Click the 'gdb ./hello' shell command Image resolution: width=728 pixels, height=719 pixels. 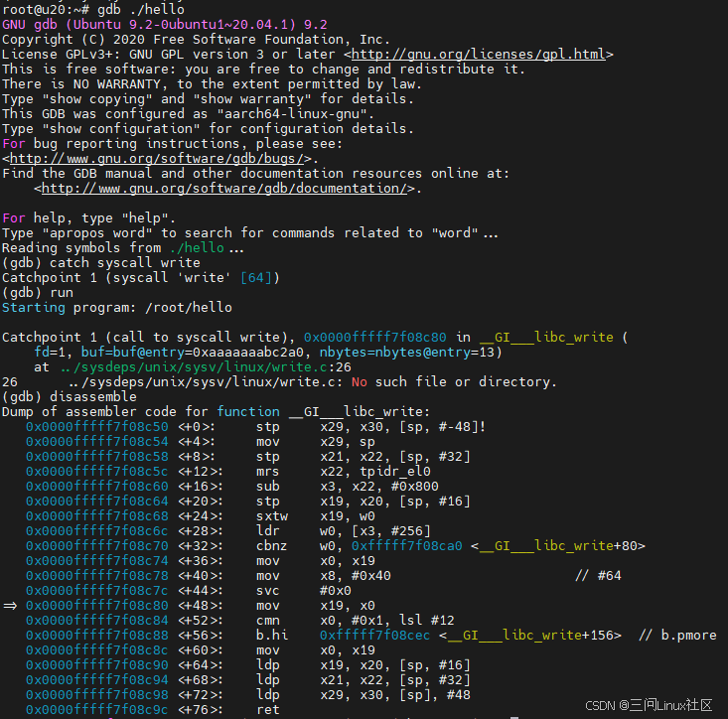click(141, 10)
